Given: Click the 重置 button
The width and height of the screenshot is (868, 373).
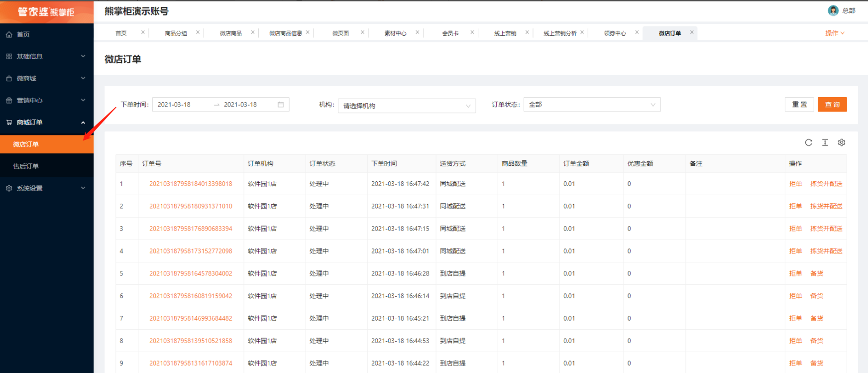Looking at the screenshot, I should coord(799,105).
